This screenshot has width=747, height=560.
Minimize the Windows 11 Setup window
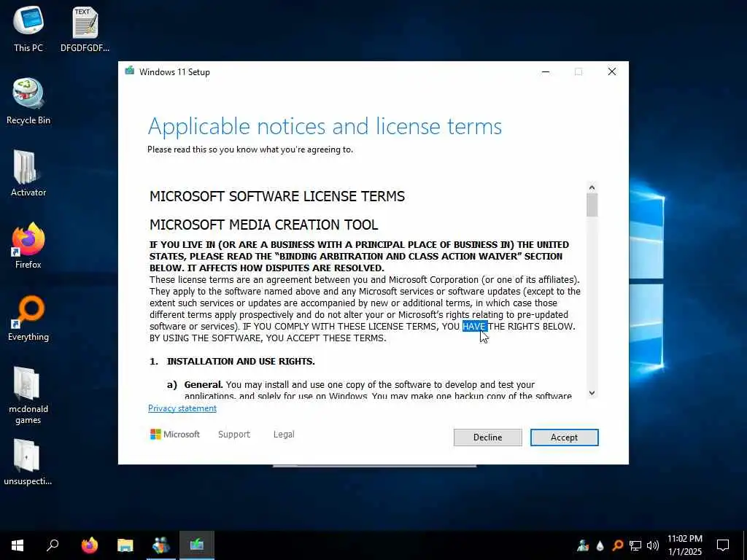tap(546, 72)
